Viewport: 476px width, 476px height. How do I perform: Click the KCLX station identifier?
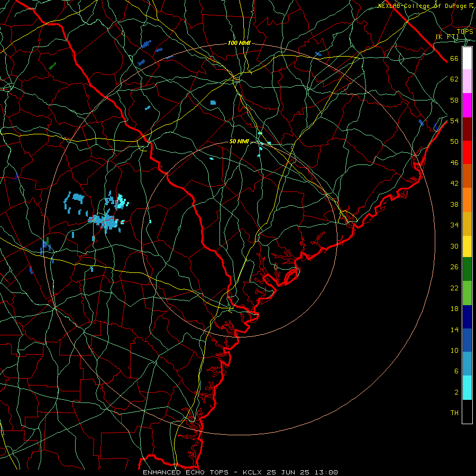[x=253, y=472]
